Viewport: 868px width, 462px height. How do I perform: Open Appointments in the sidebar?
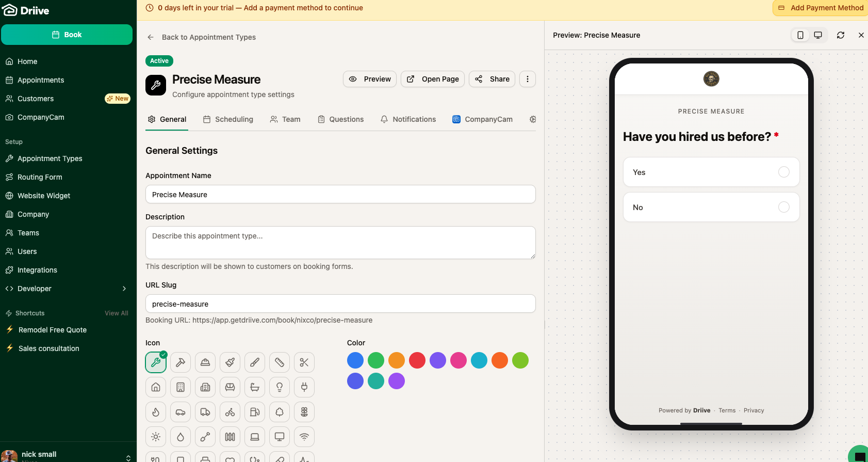68,80
